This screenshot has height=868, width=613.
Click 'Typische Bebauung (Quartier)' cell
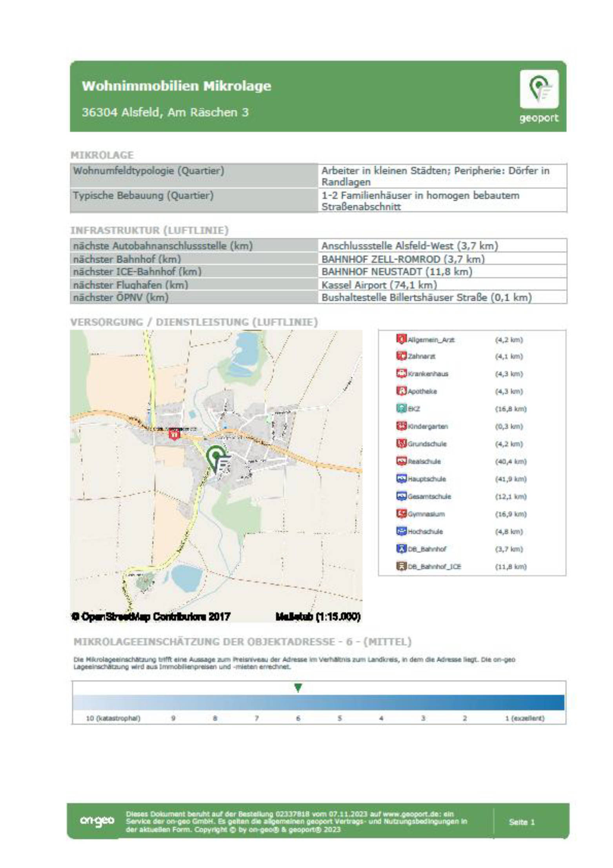pyautogui.click(x=194, y=200)
